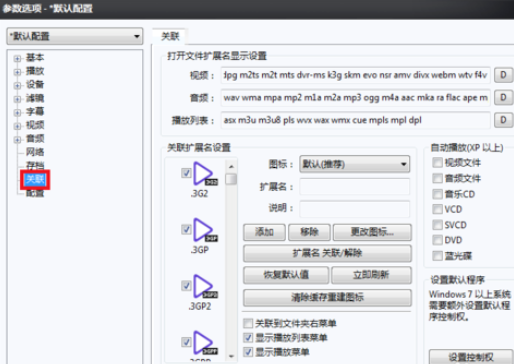This screenshot has width=514, height=364.
Task: Uncheck the .3G2 extension checkbox
Action: tap(186, 173)
